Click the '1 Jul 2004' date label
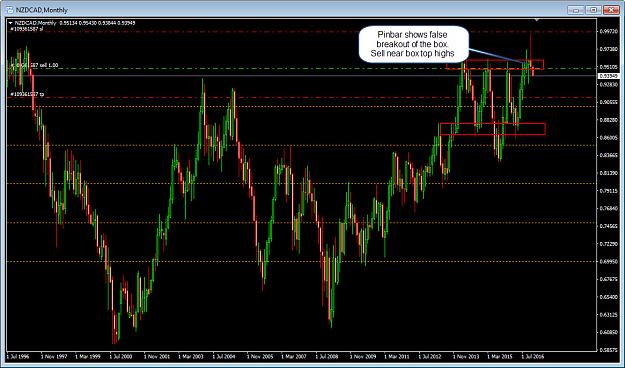Image resolution: width=625 pixels, height=368 pixels. 224,356
